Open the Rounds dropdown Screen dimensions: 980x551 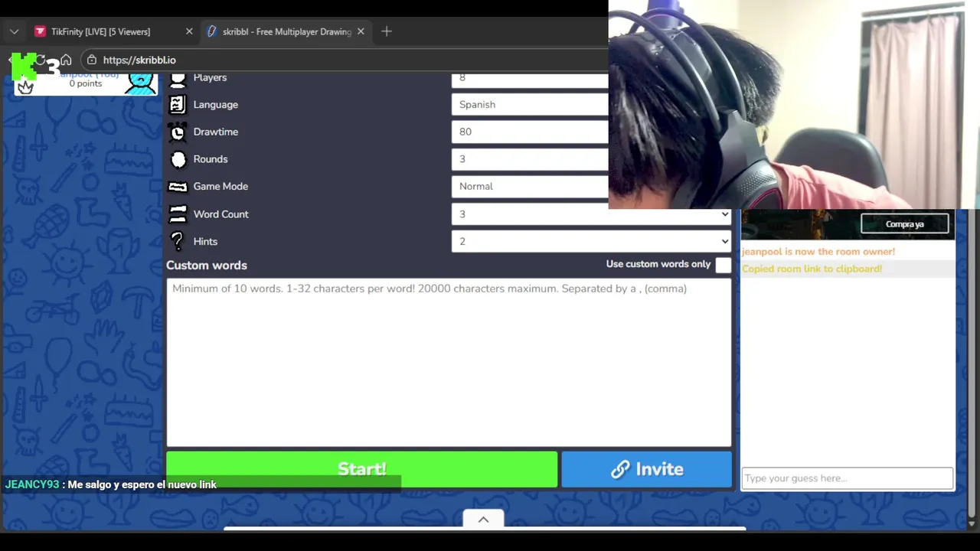(x=530, y=159)
